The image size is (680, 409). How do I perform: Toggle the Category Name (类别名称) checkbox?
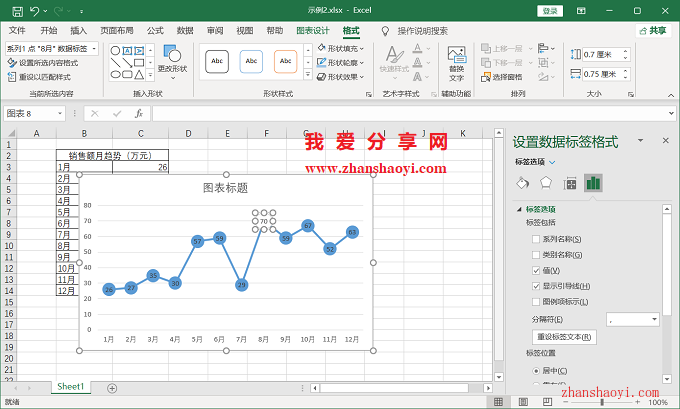(x=536, y=255)
